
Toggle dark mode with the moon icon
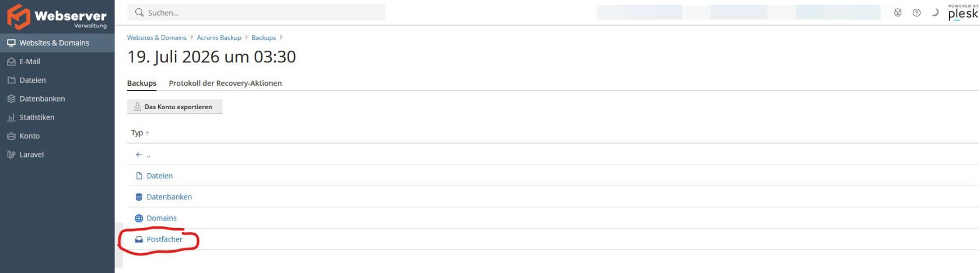point(935,12)
